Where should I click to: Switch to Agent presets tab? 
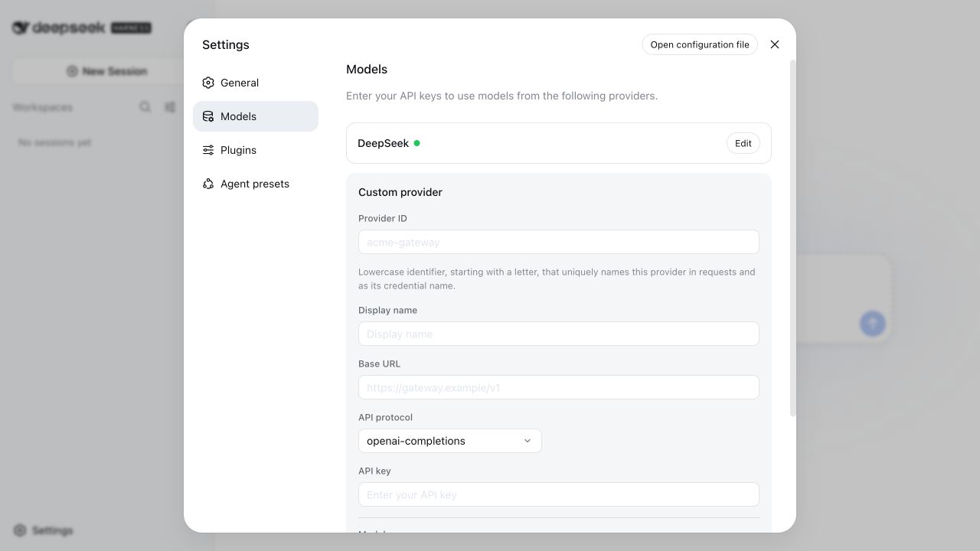pos(255,184)
